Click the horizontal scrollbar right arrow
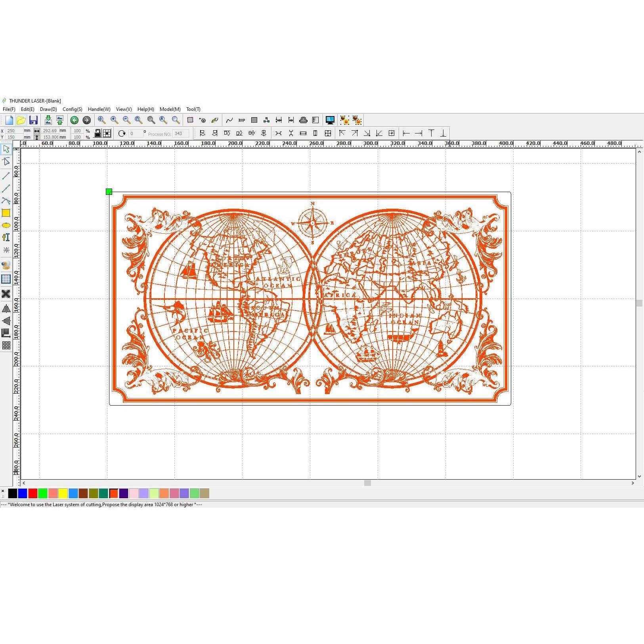The image size is (644, 644). coord(633,483)
